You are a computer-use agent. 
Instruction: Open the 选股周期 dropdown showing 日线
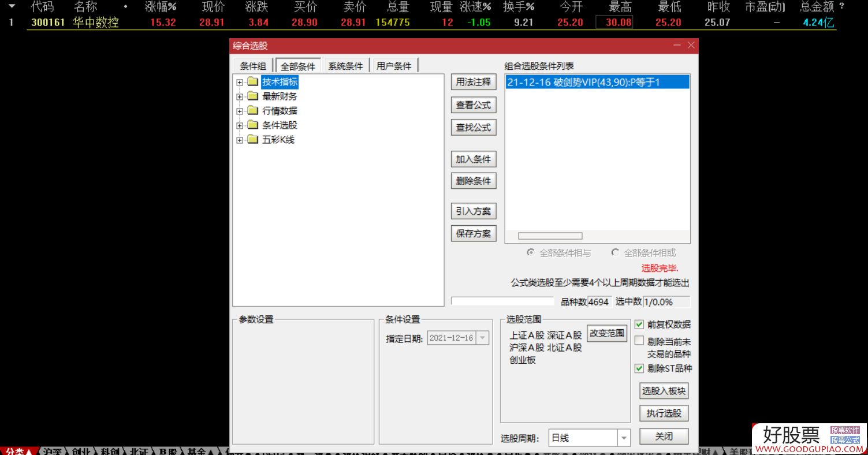[624, 438]
